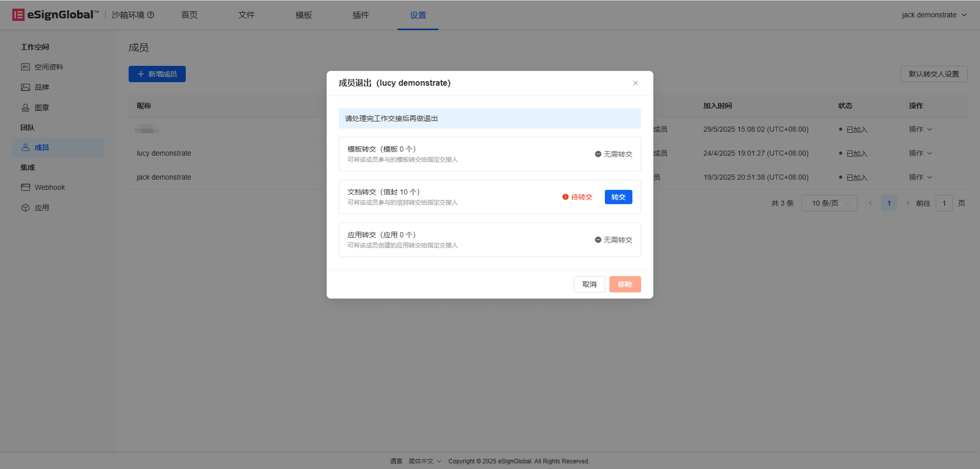Open the 模板 tab
980x469 pixels.
(304, 15)
